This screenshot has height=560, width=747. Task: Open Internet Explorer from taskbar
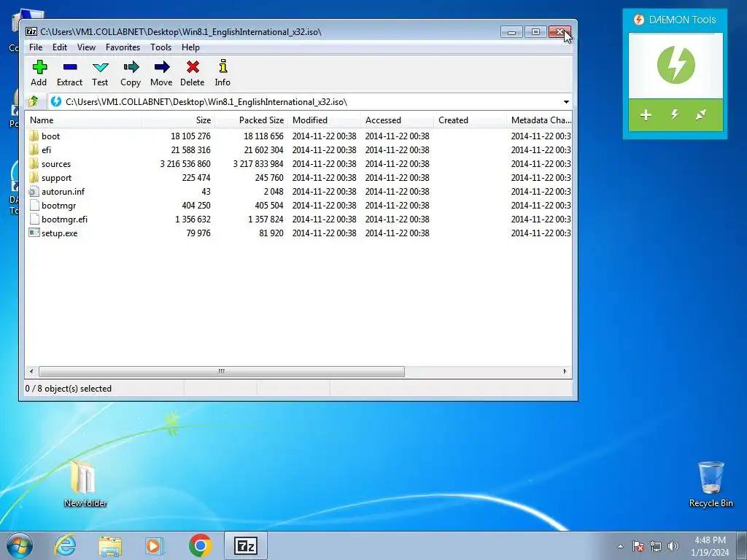(x=65, y=545)
